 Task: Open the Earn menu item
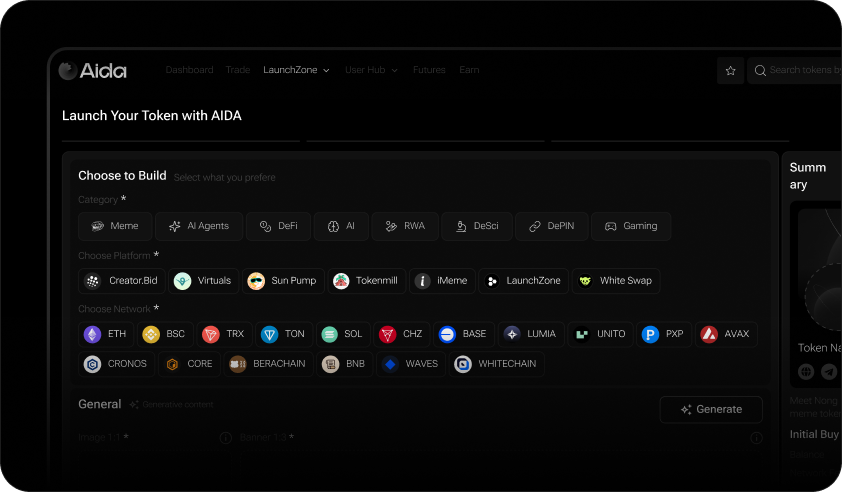469,70
